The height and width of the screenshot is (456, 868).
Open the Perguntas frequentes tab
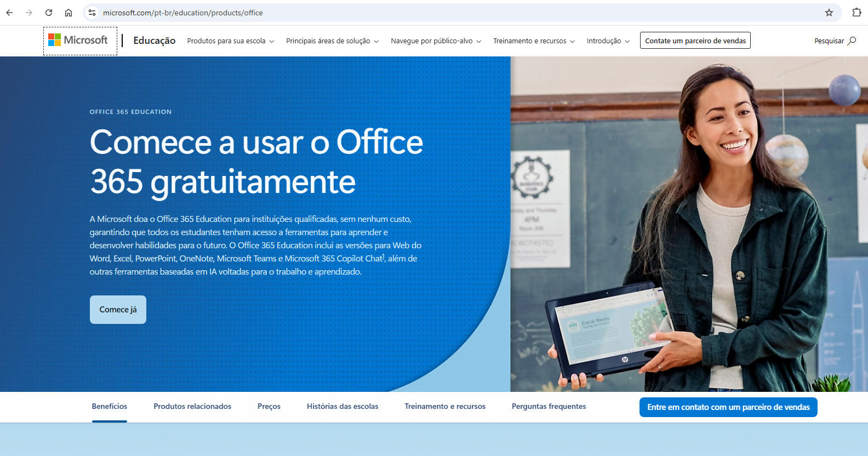click(x=549, y=407)
